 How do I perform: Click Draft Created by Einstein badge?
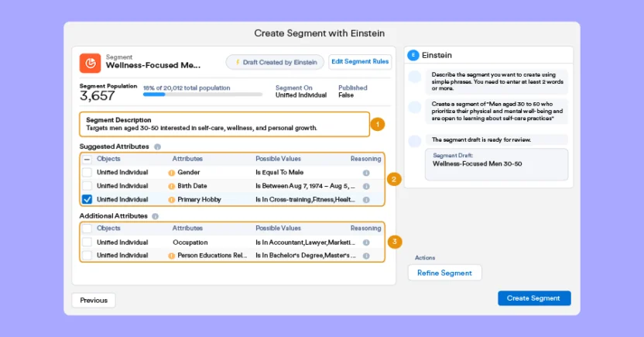click(x=275, y=63)
